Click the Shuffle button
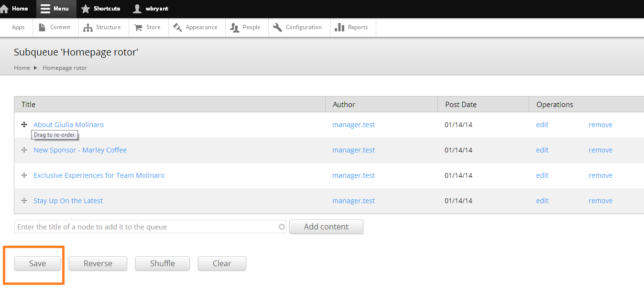The height and width of the screenshot is (304, 644). click(163, 263)
